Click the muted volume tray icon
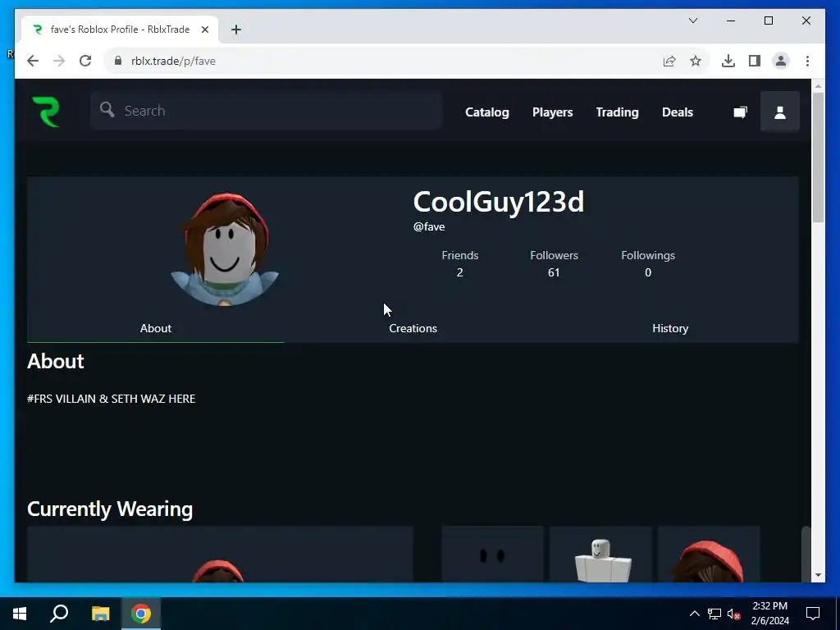 [734, 614]
